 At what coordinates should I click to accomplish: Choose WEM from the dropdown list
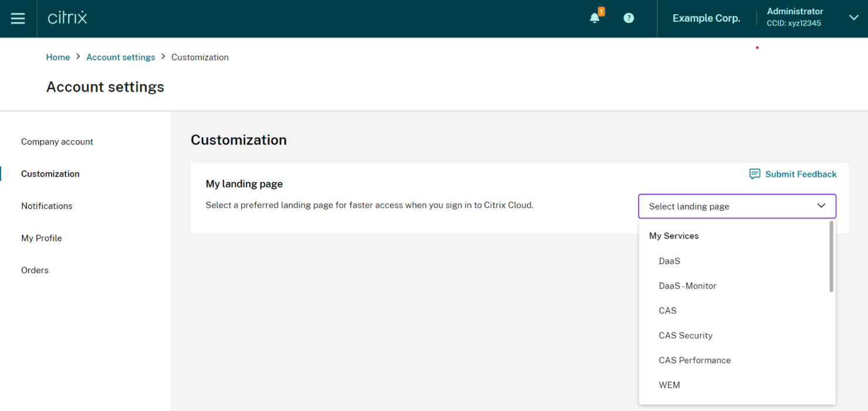(669, 385)
